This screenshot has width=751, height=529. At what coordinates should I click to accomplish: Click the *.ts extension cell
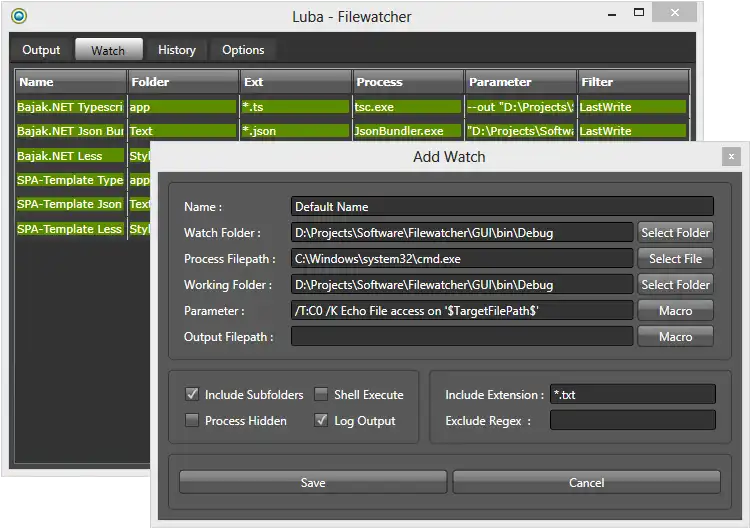pos(295,107)
